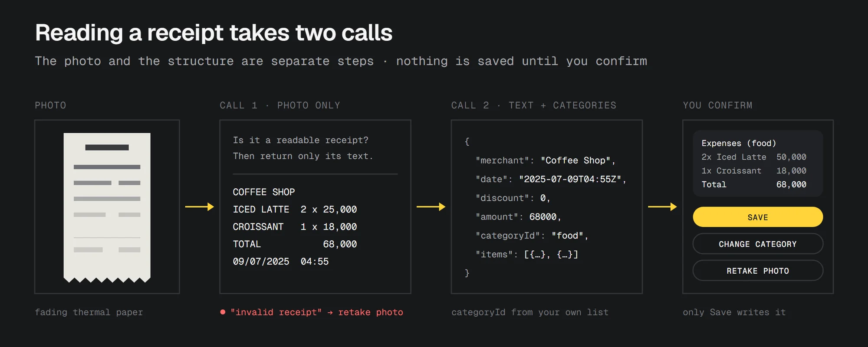Select the line "Then return only its text."
This screenshot has height=347, width=868.
pyautogui.click(x=303, y=156)
